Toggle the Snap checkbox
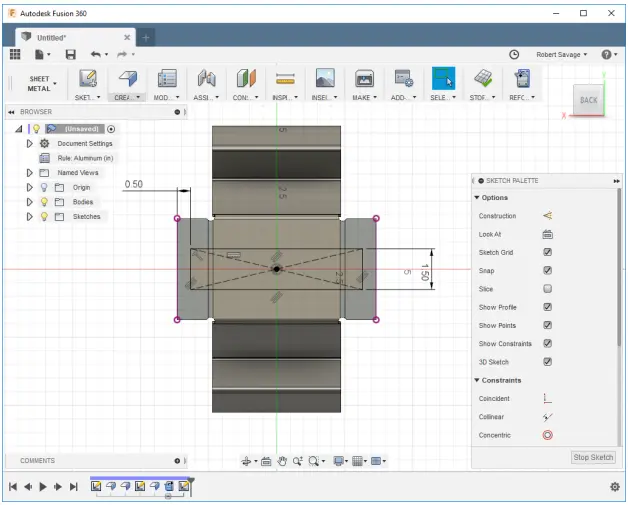 coord(547,270)
